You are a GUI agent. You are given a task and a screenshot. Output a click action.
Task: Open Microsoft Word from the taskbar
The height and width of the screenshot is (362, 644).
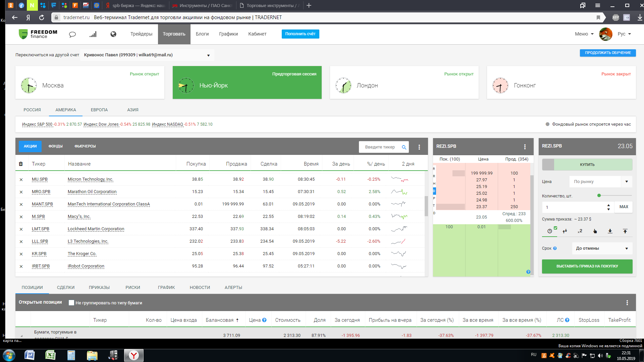tap(30, 355)
